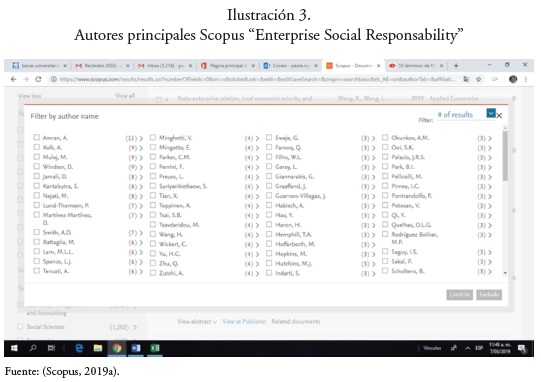Open the taskbar clock and date
Image resolution: width=541 pixels, height=382 pixels.
[x=499, y=348]
